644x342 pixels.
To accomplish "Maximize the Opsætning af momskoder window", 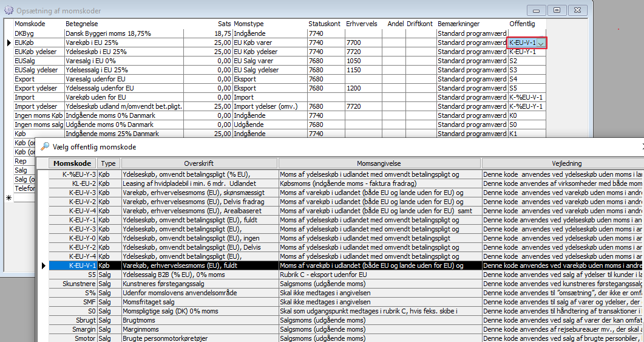I will click(x=557, y=10).
